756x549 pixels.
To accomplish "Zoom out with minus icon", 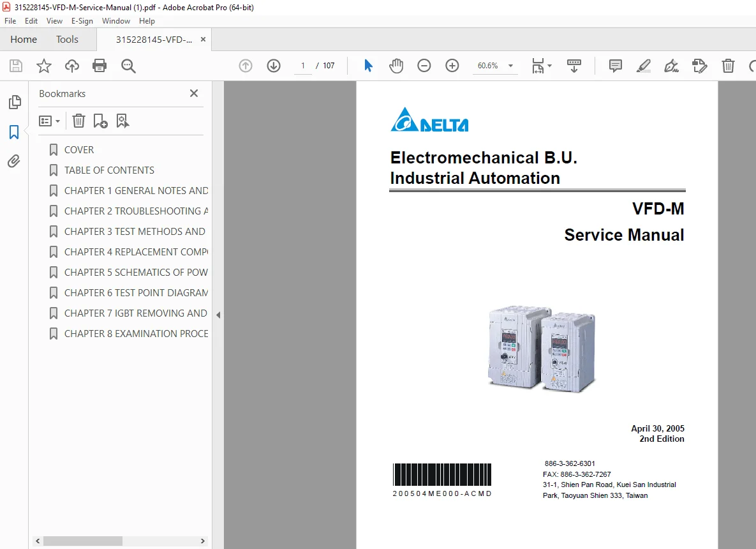I will coord(424,66).
